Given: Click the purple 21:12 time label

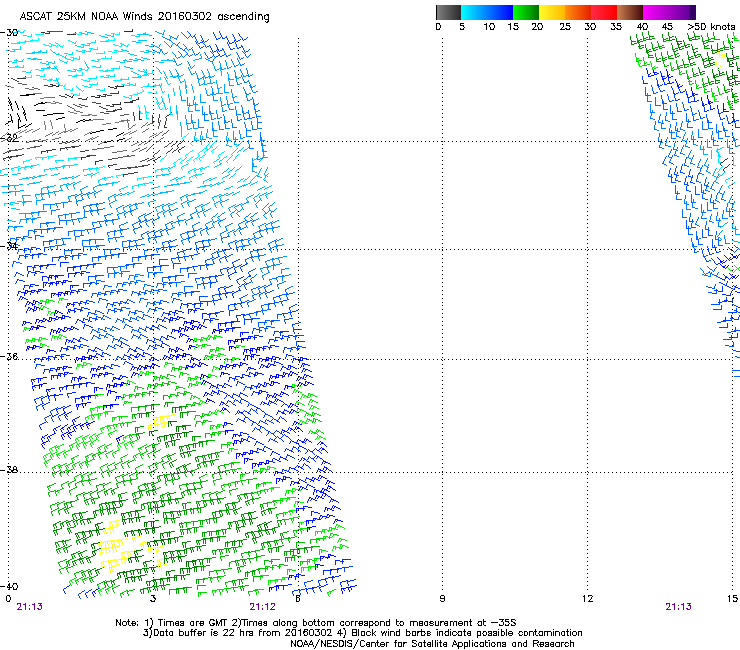Looking at the screenshot, I should tap(262, 607).
